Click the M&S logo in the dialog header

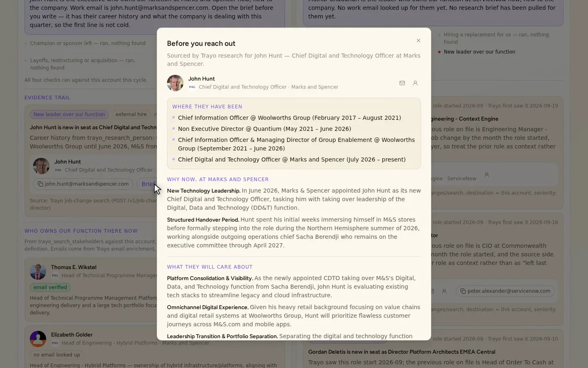click(192, 87)
